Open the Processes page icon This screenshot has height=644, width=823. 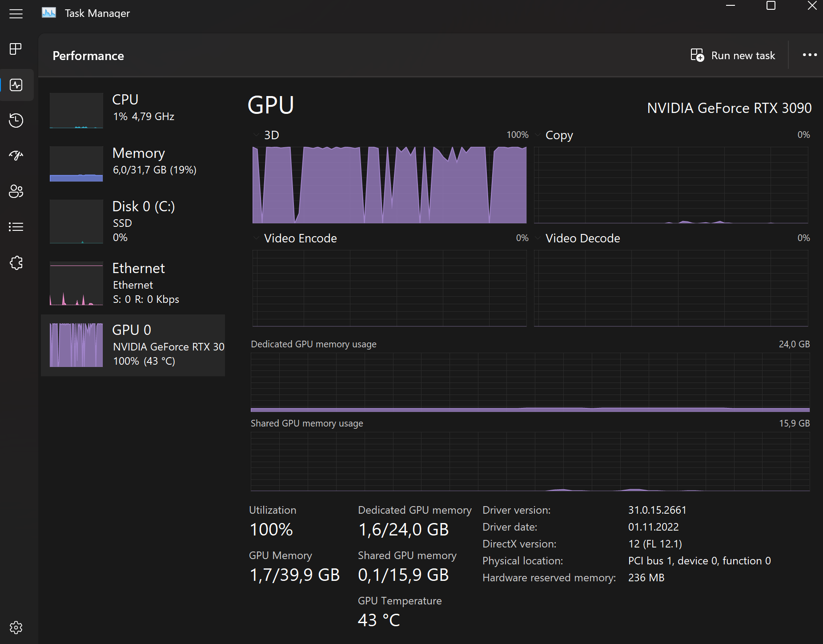pyautogui.click(x=16, y=49)
